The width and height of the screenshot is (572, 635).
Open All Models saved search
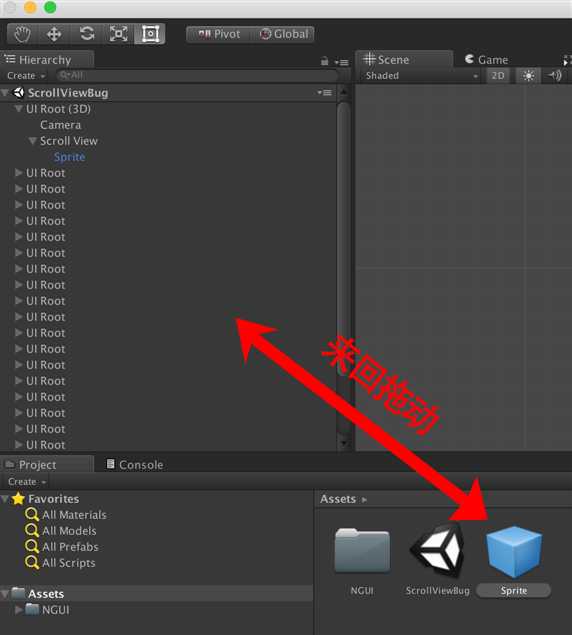pyautogui.click(x=60, y=531)
